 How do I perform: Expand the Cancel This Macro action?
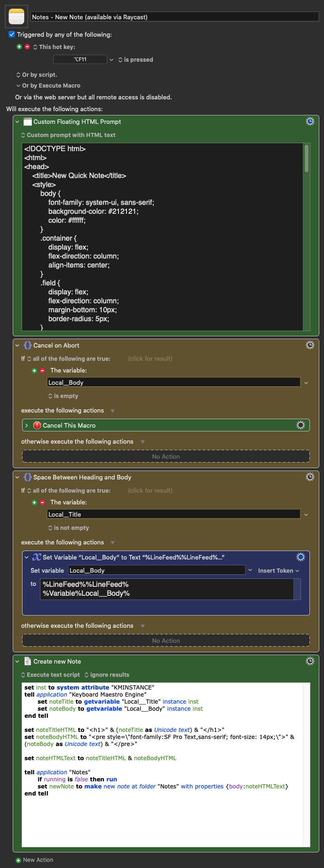[x=26, y=425]
